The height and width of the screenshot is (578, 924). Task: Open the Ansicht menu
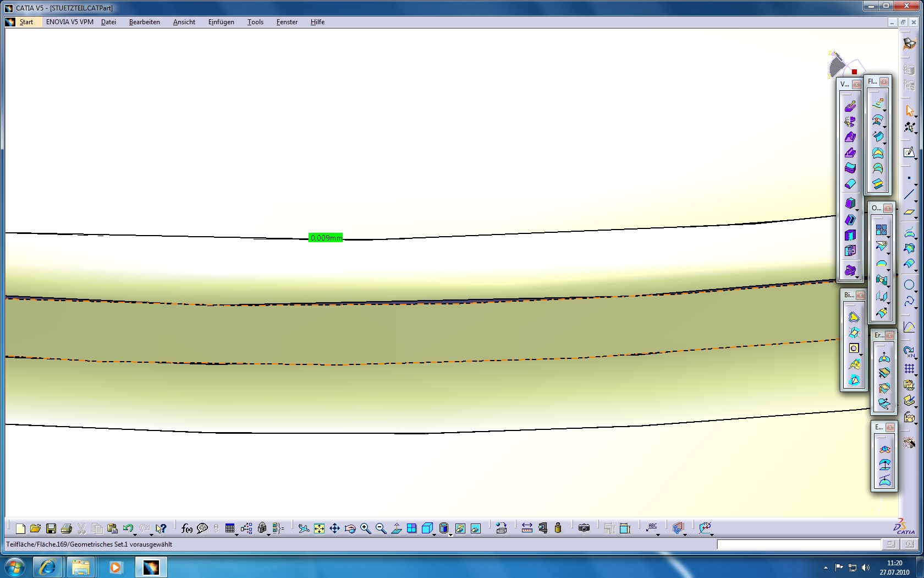pos(184,22)
